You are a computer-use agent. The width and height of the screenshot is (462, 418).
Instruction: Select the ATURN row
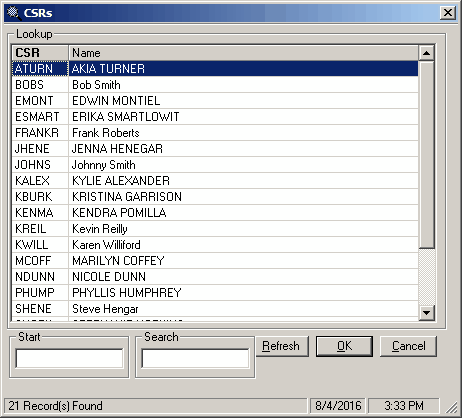pyautogui.click(x=215, y=69)
